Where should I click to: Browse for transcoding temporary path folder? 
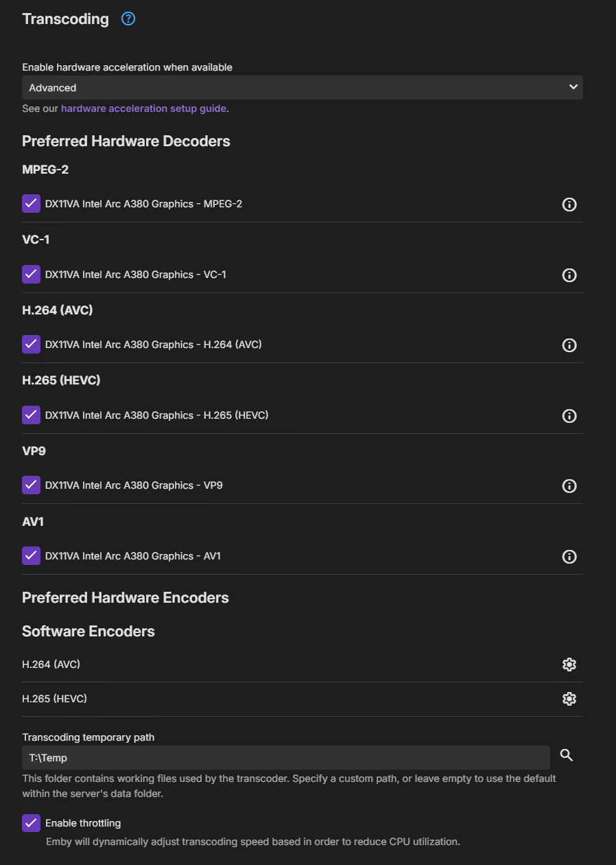(x=567, y=755)
